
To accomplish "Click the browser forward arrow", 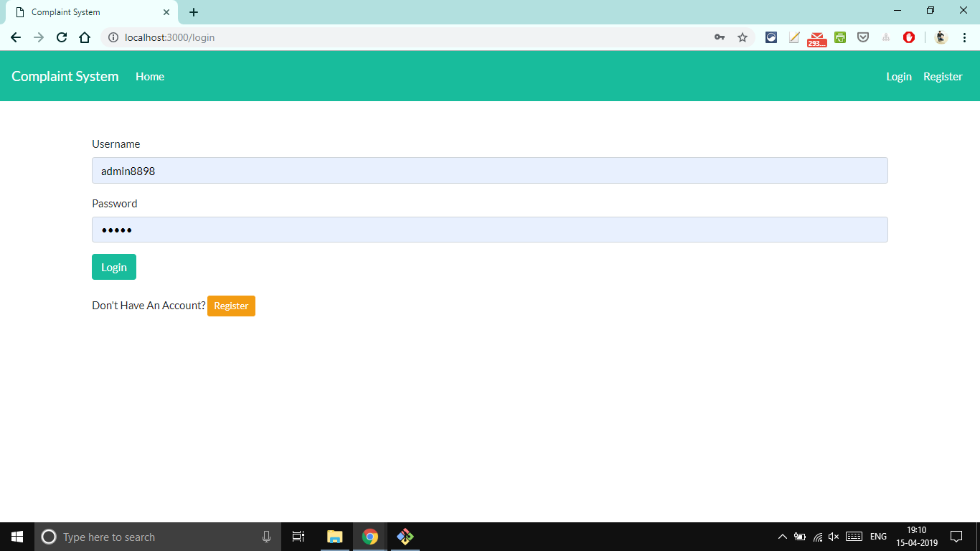I will 39,37.
